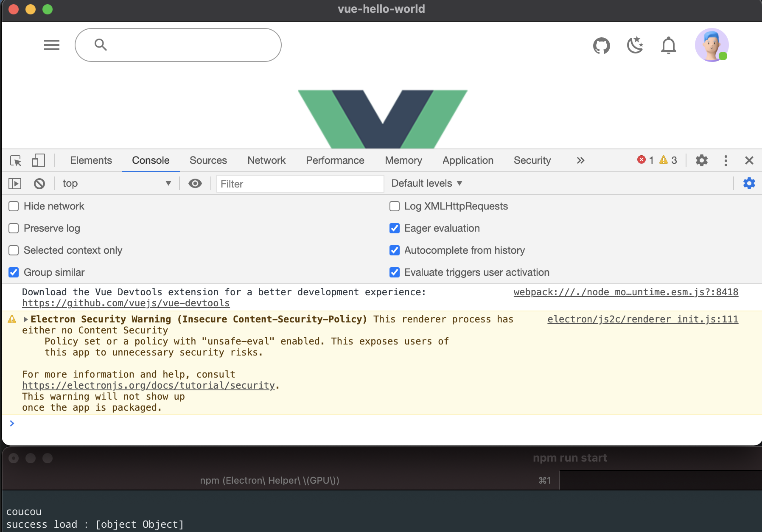Switch to the Sources tab
This screenshot has height=532, width=762.
pyautogui.click(x=208, y=160)
